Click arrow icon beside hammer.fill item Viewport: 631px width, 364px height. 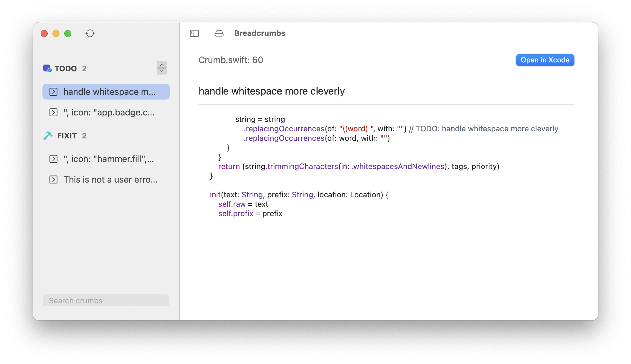[x=53, y=159]
